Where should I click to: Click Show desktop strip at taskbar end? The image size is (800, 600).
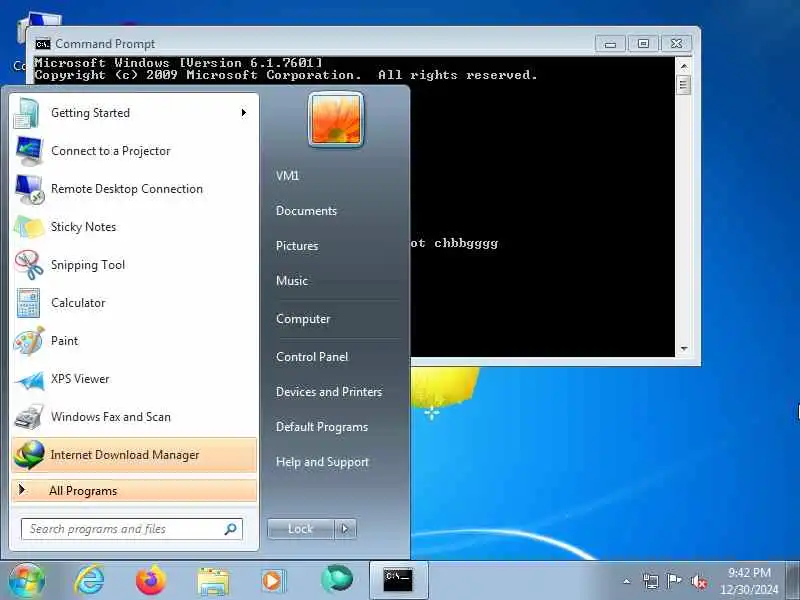click(793, 581)
